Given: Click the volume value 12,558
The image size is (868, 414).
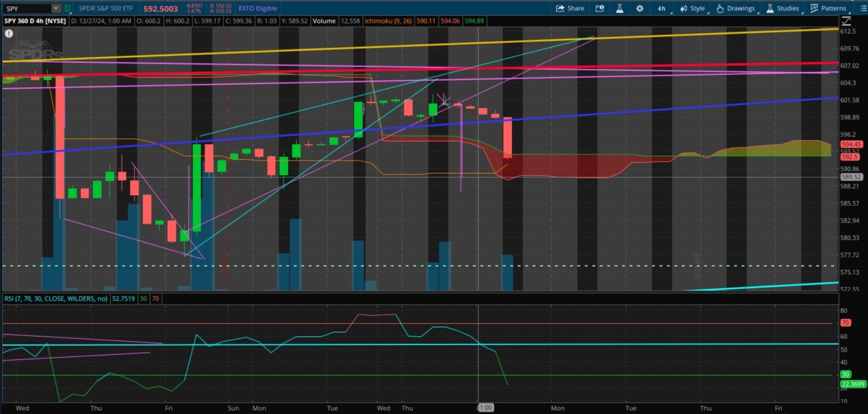Looking at the screenshot, I should coord(350,21).
